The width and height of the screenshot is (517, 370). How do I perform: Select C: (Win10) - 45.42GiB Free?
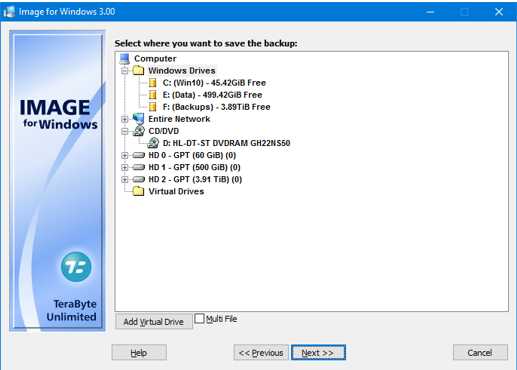(214, 83)
